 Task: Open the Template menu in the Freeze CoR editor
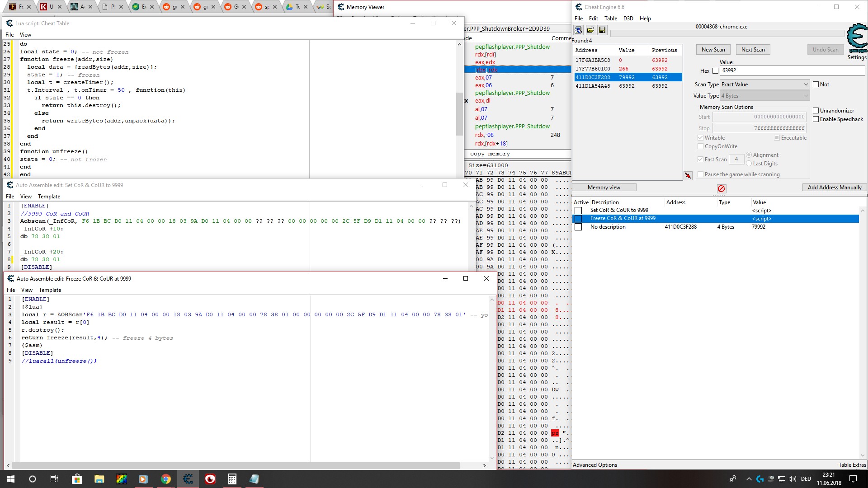click(50, 290)
